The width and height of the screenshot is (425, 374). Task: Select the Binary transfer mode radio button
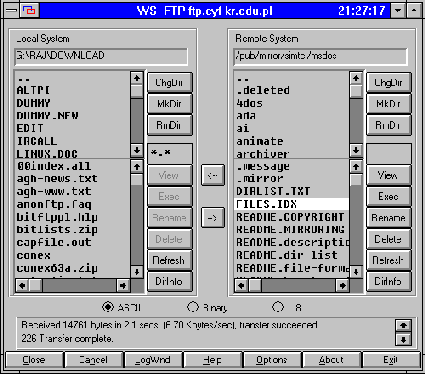pyautogui.click(x=193, y=307)
